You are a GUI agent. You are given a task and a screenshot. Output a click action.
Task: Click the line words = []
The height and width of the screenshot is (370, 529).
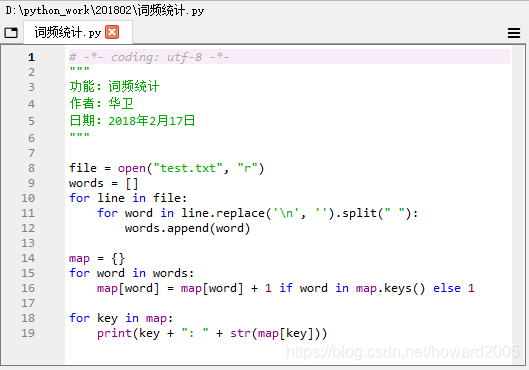[x=104, y=183]
